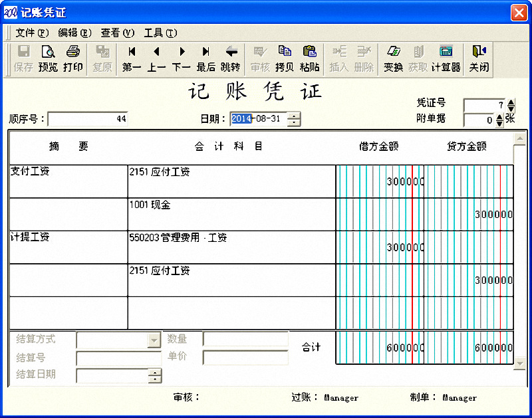Open the 工具(T) menu
Viewport: 532px width, 418px height.
(x=160, y=33)
